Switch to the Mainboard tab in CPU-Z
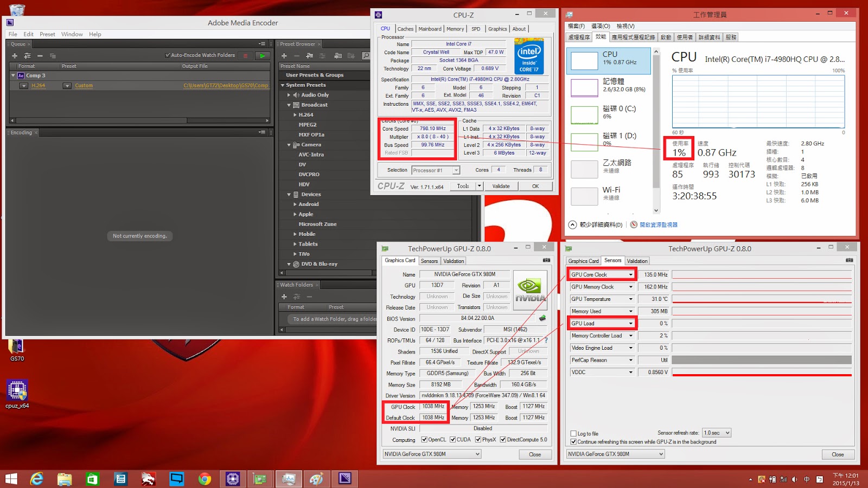Screen dimensions: 868x488 coord(430,29)
